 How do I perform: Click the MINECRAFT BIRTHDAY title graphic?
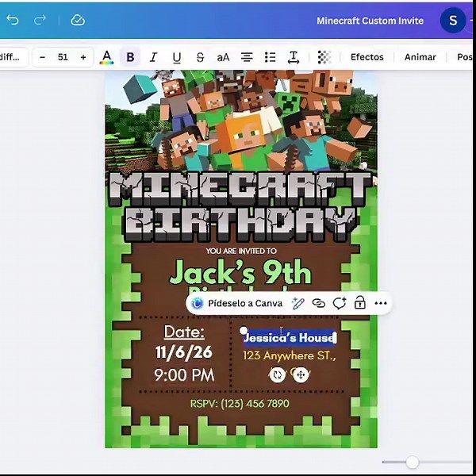click(240, 206)
